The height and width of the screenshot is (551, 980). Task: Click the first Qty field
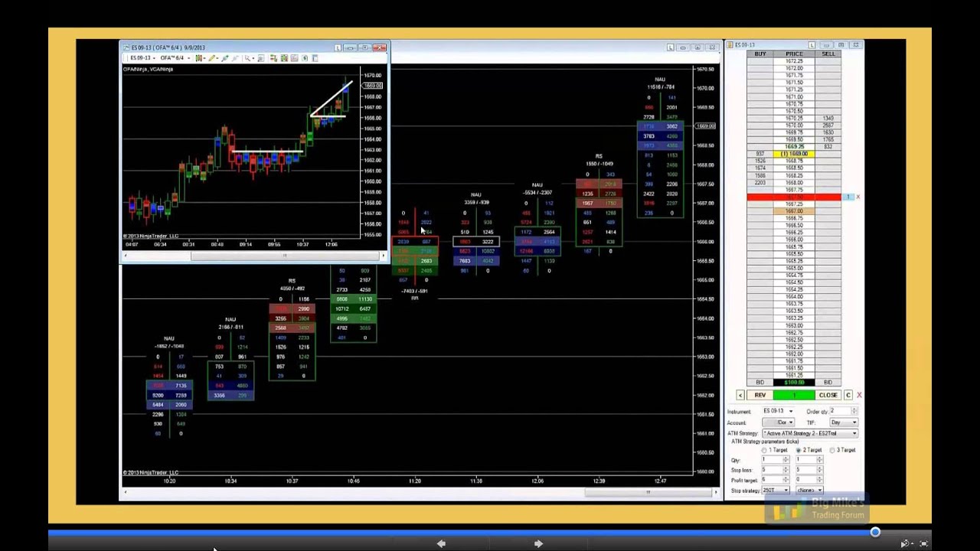tap(773, 460)
